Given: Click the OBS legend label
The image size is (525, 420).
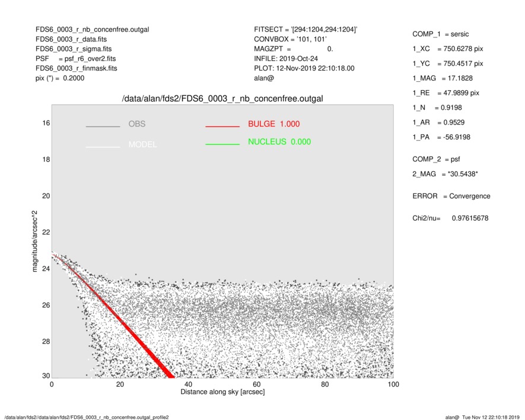Looking at the screenshot, I should tap(137, 124).
